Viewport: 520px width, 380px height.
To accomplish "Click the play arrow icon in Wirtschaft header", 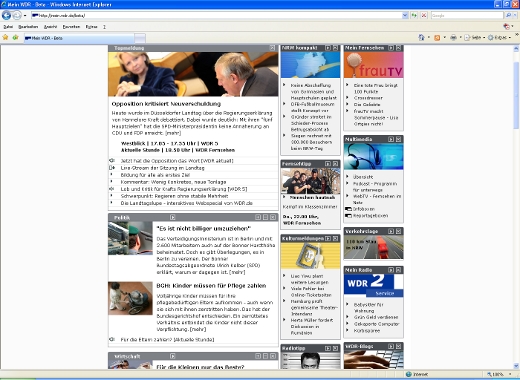I will pyautogui.click(x=173, y=356).
